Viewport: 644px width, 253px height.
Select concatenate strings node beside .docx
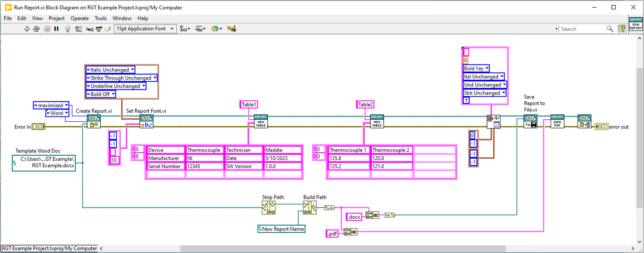(372, 215)
